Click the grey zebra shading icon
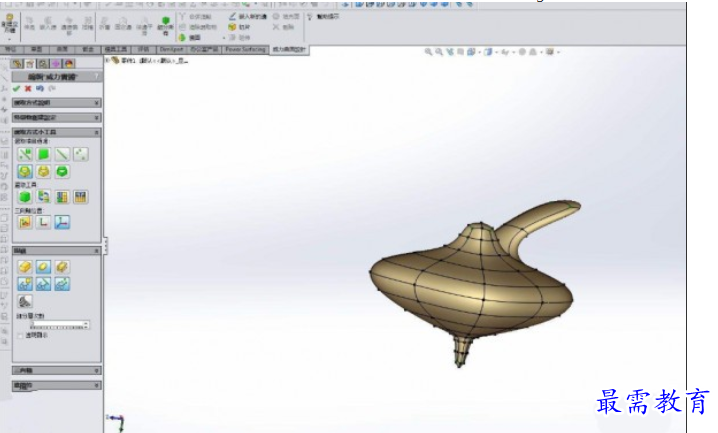 coord(25,301)
